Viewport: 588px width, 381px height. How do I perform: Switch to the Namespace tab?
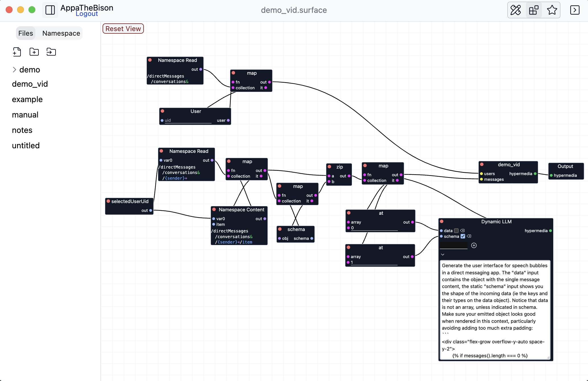(x=61, y=33)
